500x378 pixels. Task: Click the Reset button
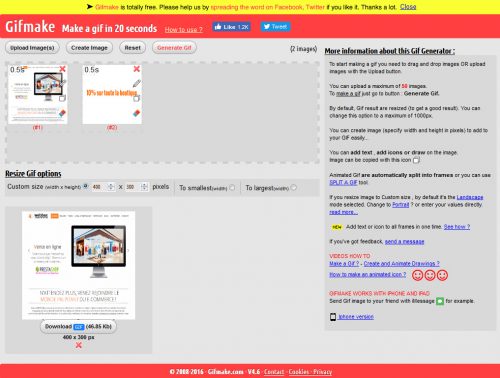(133, 48)
